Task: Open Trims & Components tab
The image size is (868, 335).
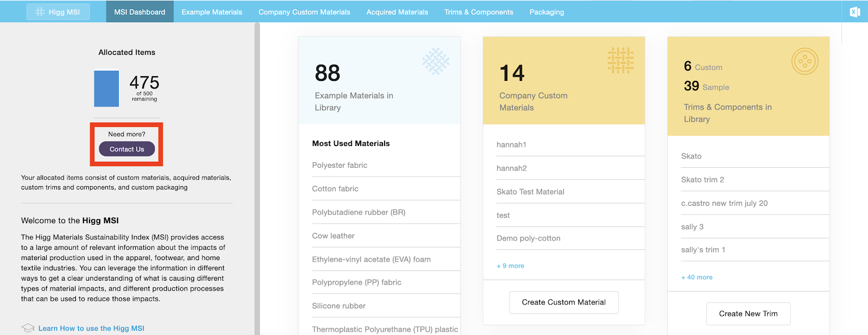Action: tap(478, 12)
